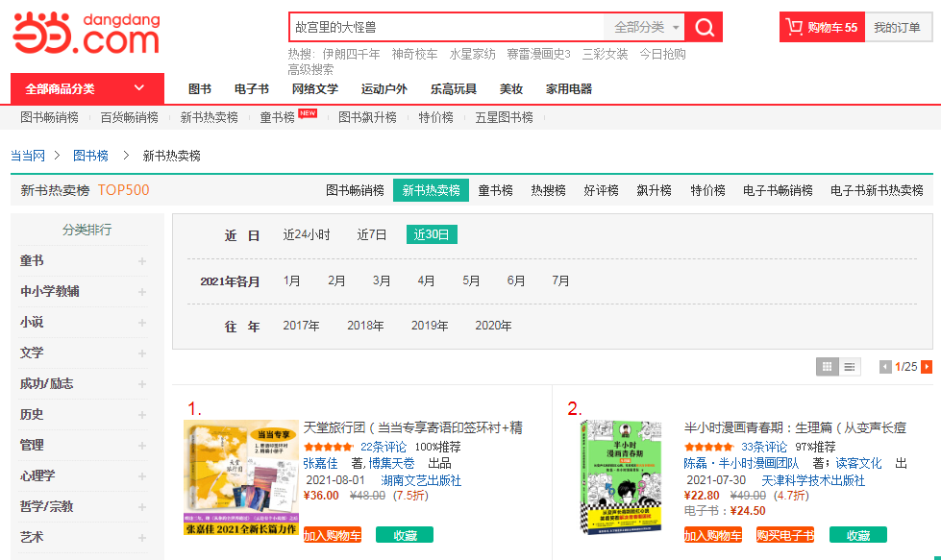Go to previous page arrow
The height and width of the screenshot is (560, 941).
[x=885, y=367]
